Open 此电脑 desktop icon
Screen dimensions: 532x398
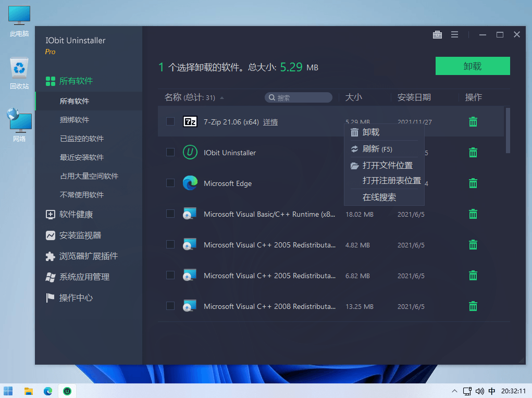pos(19,21)
